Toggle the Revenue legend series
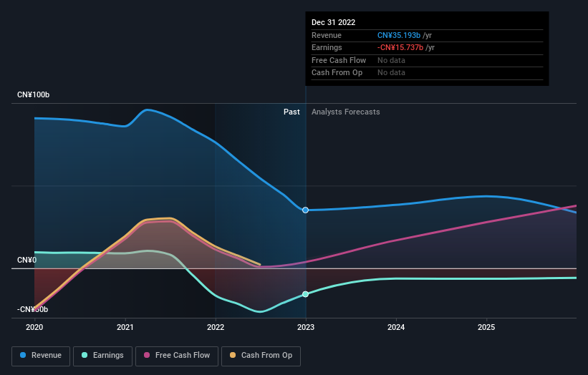 click(x=41, y=356)
